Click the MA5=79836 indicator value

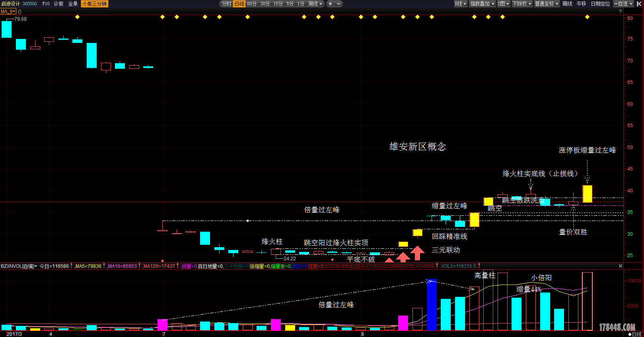click(88, 266)
